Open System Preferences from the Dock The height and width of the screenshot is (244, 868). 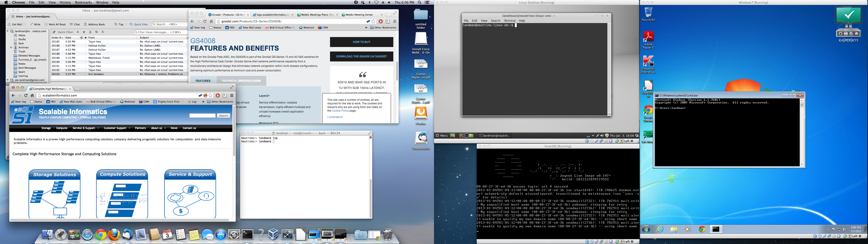pyautogui.click(x=234, y=235)
